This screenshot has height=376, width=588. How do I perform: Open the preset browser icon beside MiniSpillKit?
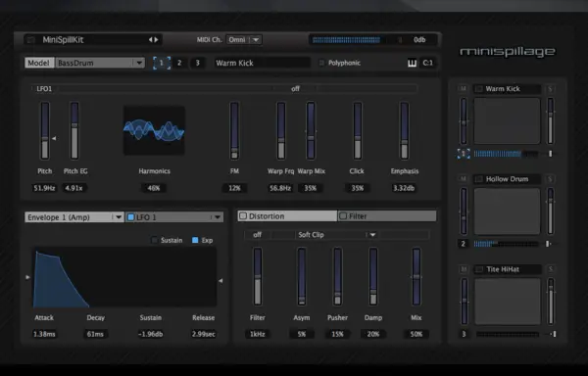click(31, 40)
